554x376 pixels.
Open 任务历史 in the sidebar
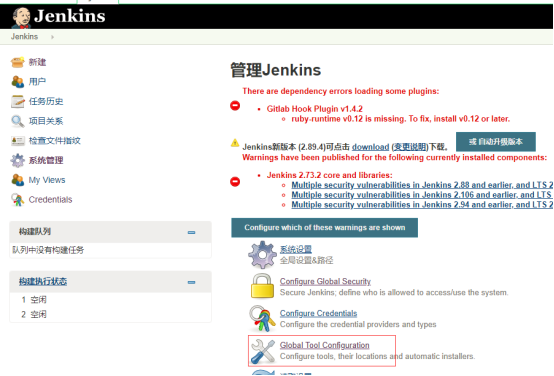[x=46, y=102]
